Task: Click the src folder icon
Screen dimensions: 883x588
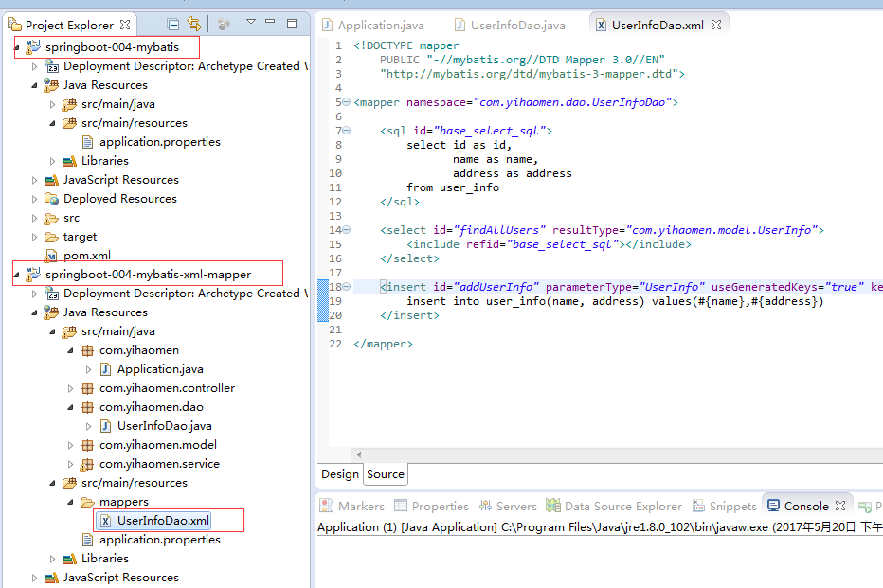Action: [x=51, y=218]
